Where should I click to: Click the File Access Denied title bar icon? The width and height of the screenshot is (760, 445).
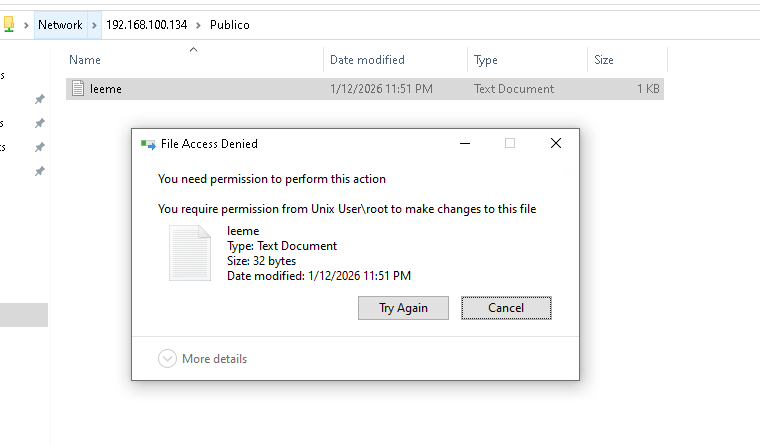[x=149, y=144]
